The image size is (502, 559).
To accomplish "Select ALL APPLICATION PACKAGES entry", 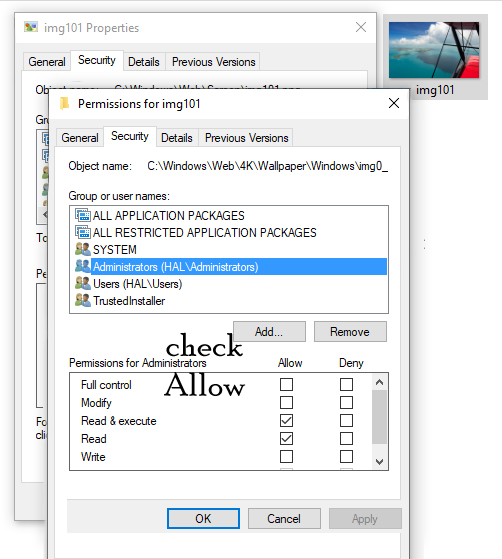I will [x=229, y=215].
